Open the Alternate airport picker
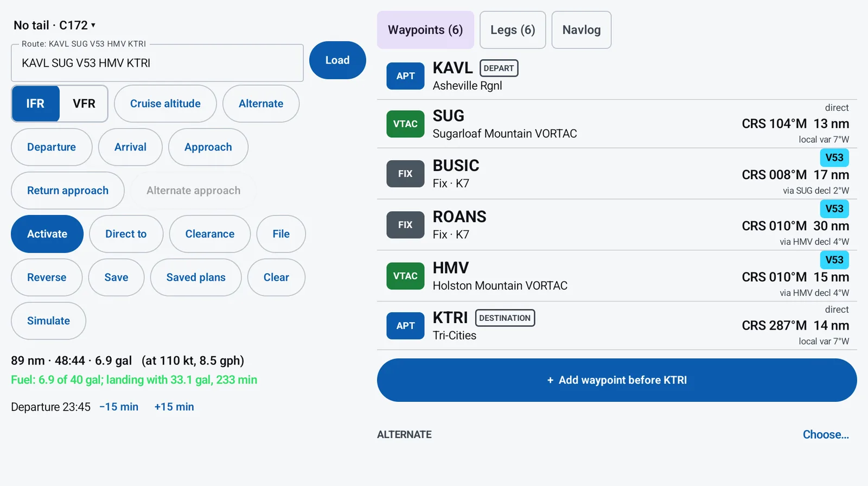The height and width of the screenshot is (486, 868). click(x=261, y=104)
